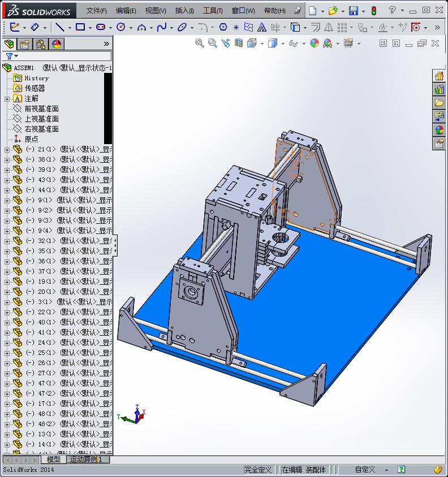Click the History folder item

[x=37, y=78]
